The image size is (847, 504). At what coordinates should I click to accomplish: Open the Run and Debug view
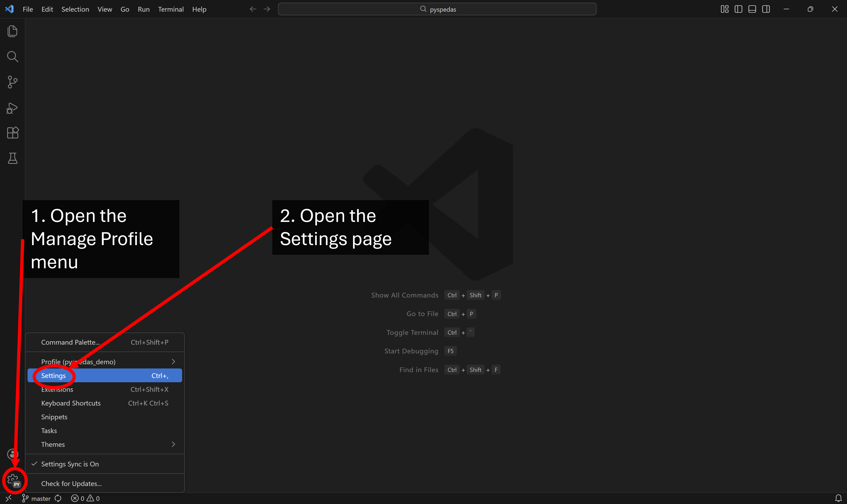13,108
